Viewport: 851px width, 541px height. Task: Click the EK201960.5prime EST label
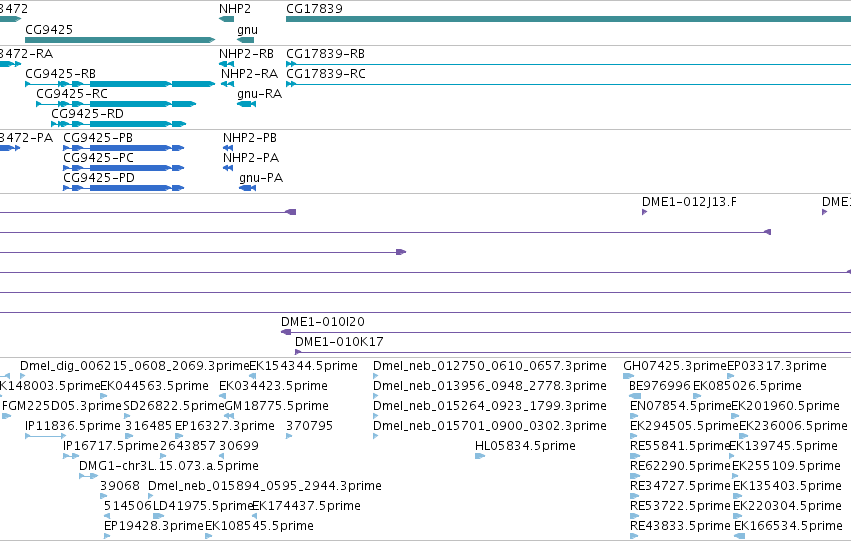[785, 406]
